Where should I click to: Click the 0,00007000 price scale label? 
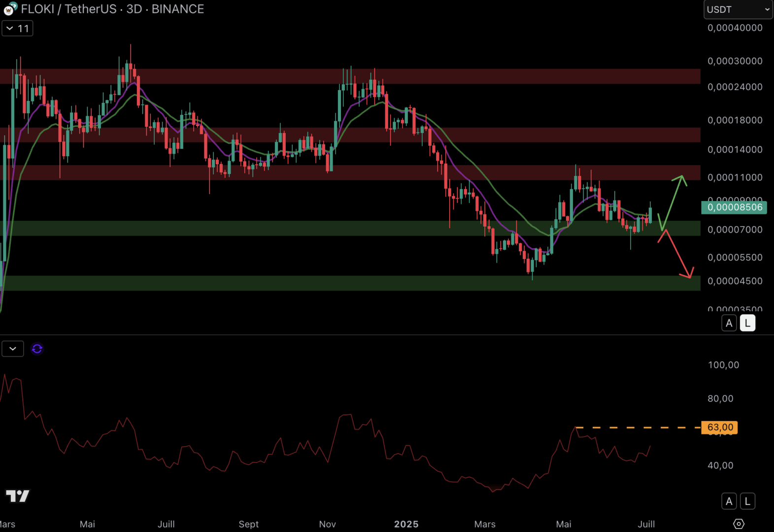click(x=735, y=230)
